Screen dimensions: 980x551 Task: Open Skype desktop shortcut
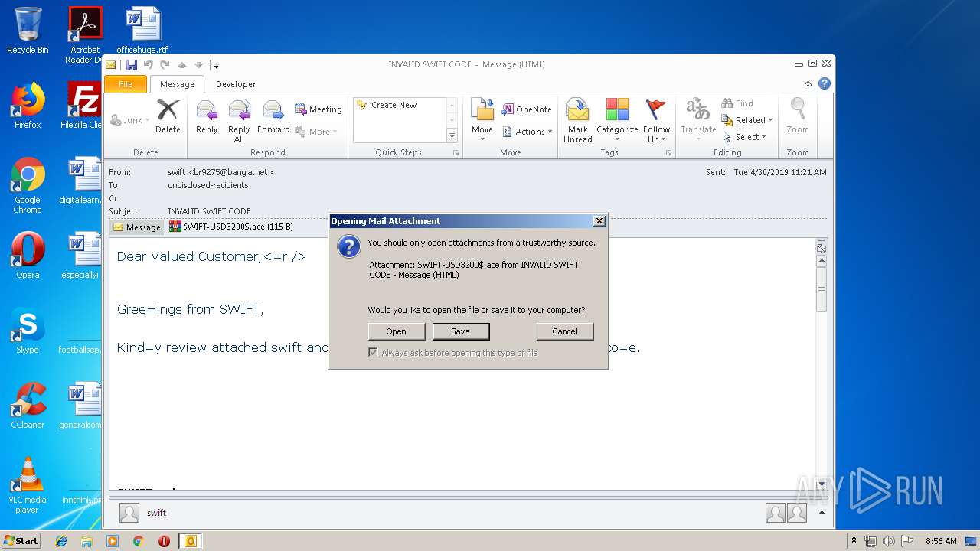(x=28, y=331)
